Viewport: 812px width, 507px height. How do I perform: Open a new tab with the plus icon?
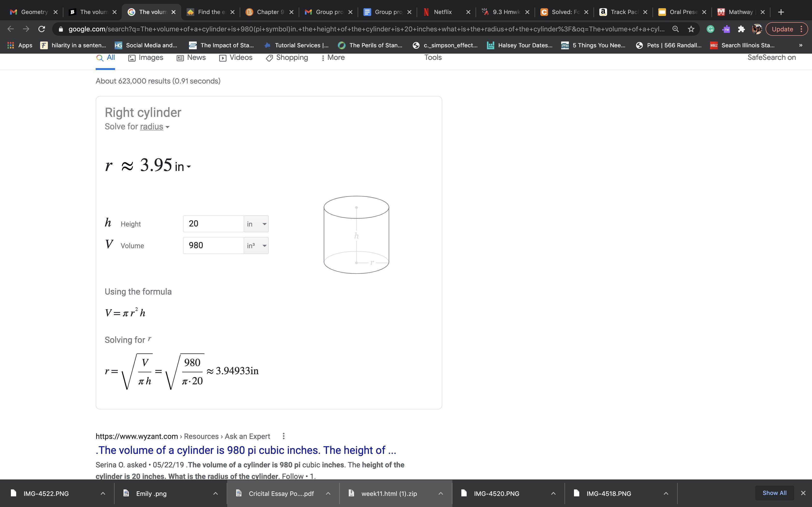781,12
